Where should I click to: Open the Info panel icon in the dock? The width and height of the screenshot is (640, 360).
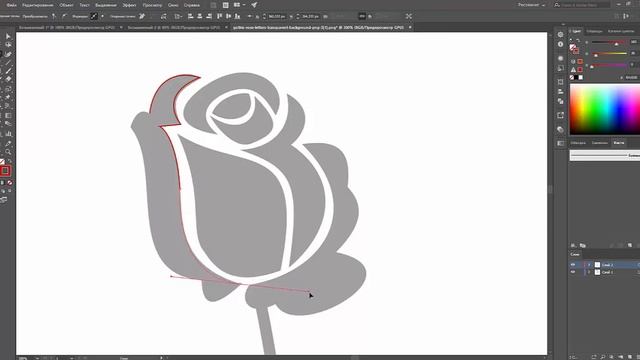560,44
